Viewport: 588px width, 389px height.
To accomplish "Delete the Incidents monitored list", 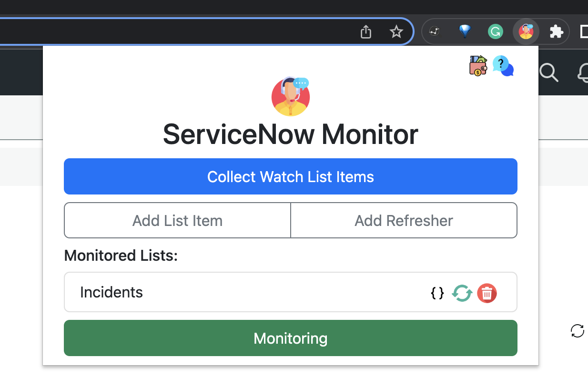I will [x=487, y=293].
